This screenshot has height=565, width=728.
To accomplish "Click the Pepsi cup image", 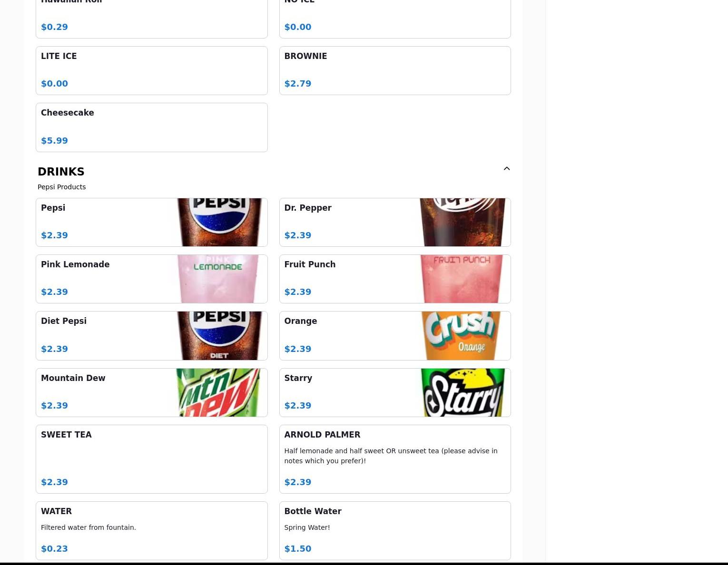I will (219, 222).
